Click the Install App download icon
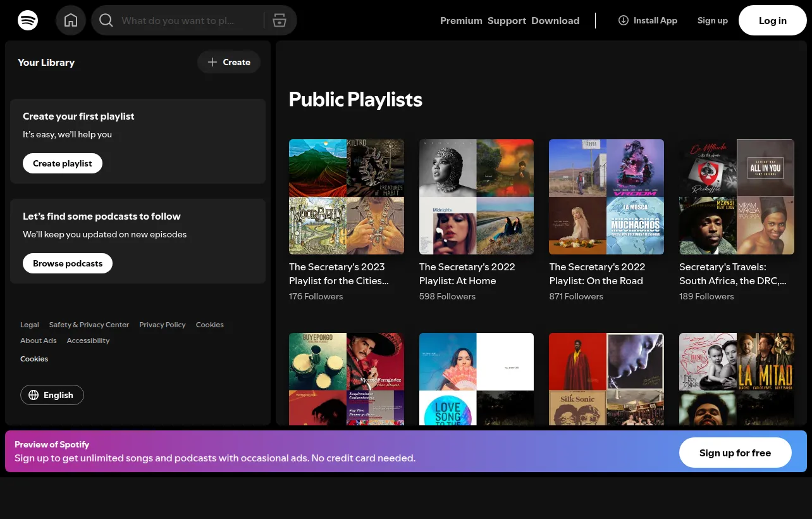 tap(624, 20)
